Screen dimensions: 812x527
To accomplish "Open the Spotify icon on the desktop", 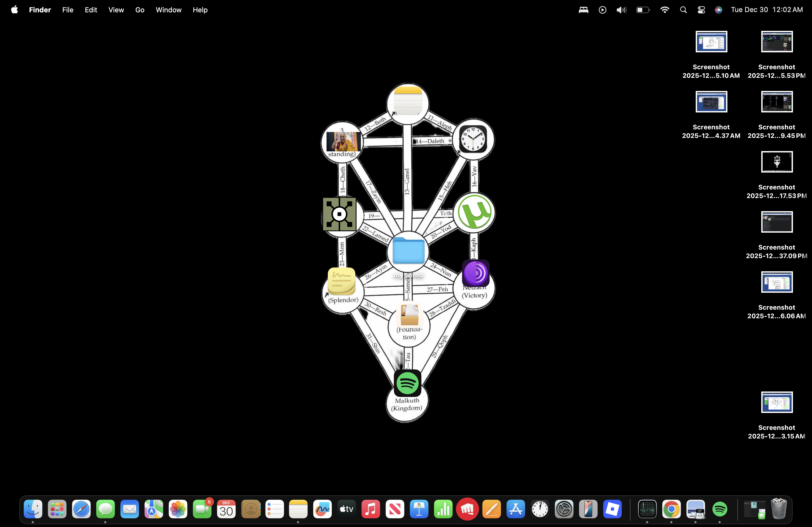I will tap(407, 383).
